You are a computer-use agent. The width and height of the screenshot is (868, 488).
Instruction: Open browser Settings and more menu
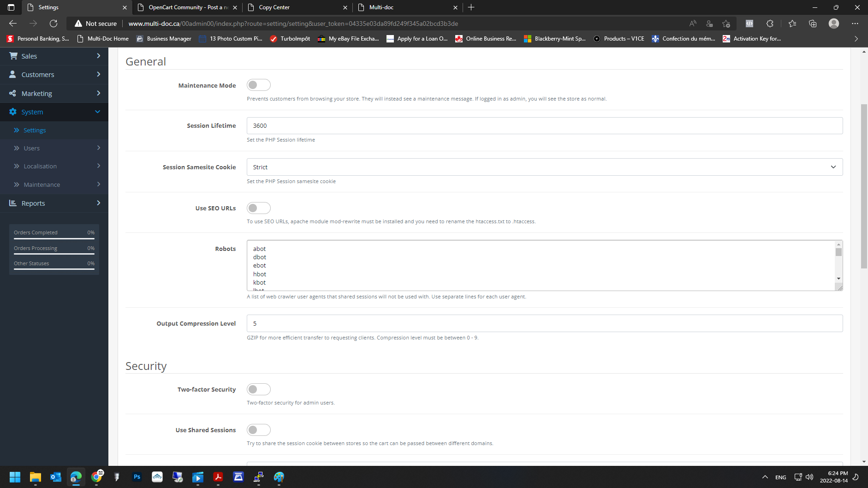855,24
